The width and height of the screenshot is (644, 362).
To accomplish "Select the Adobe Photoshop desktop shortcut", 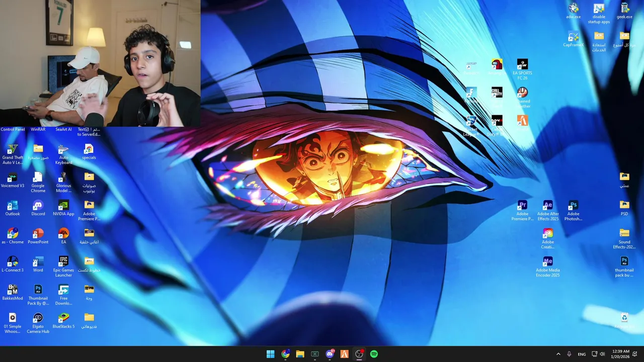I will click(573, 211).
